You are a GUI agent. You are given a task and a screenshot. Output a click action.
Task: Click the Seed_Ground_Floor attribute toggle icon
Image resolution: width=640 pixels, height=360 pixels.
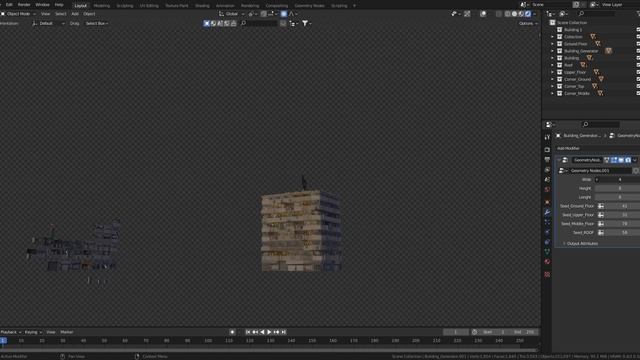click(x=601, y=206)
